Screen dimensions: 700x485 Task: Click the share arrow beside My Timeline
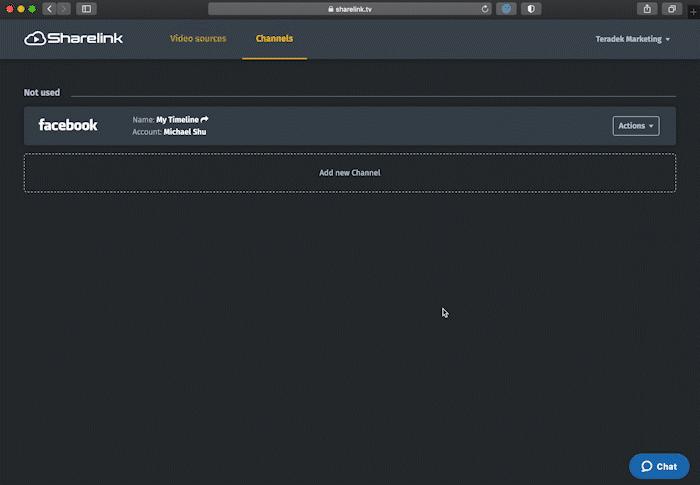[205, 119]
